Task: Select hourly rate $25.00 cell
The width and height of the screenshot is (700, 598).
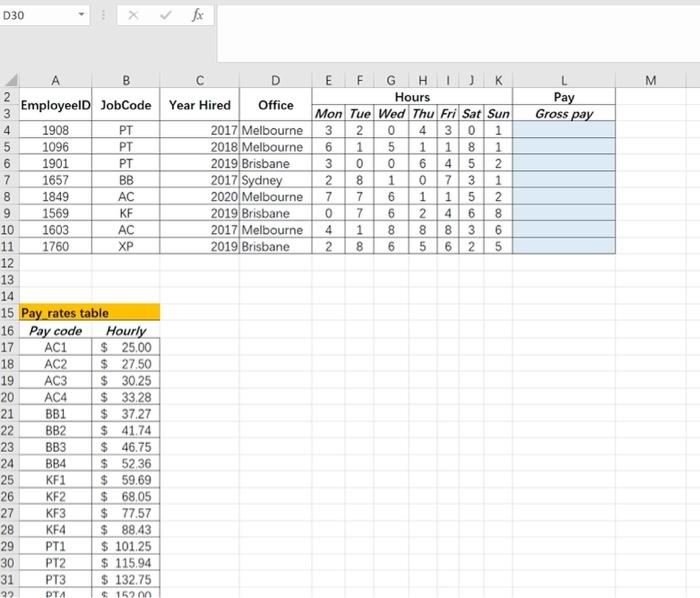Action: tap(126, 347)
